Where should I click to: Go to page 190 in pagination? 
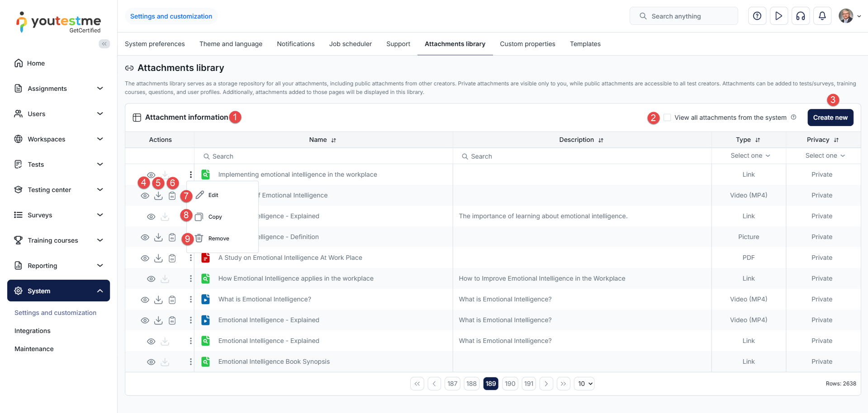pos(510,384)
